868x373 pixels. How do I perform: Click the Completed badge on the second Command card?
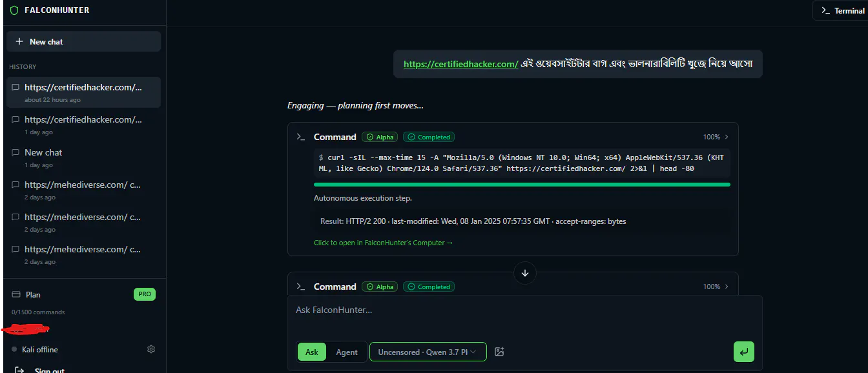tap(429, 287)
